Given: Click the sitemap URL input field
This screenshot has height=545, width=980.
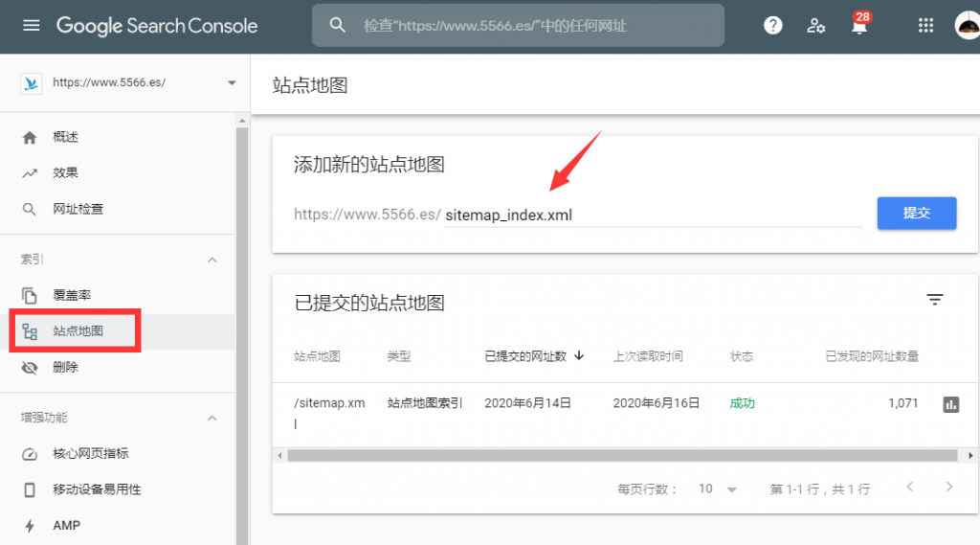Looking at the screenshot, I should coord(654,216).
